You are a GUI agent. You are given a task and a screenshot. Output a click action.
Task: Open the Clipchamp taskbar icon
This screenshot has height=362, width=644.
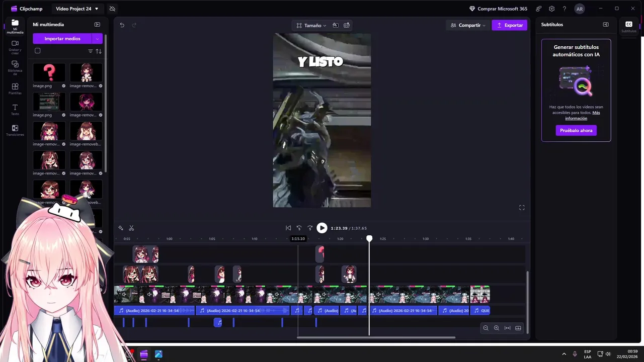[x=143, y=354]
